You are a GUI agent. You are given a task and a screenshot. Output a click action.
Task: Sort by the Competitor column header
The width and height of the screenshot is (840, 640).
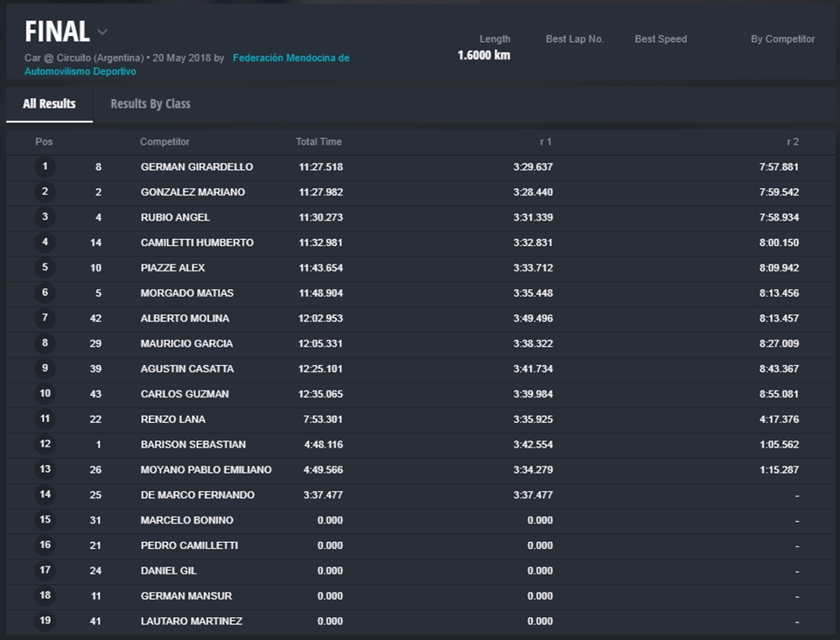coord(164,142)
